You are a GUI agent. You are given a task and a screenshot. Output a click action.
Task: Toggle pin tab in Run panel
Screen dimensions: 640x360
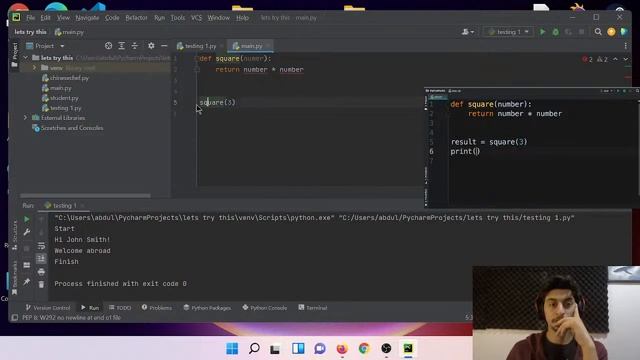click(27, 282)
